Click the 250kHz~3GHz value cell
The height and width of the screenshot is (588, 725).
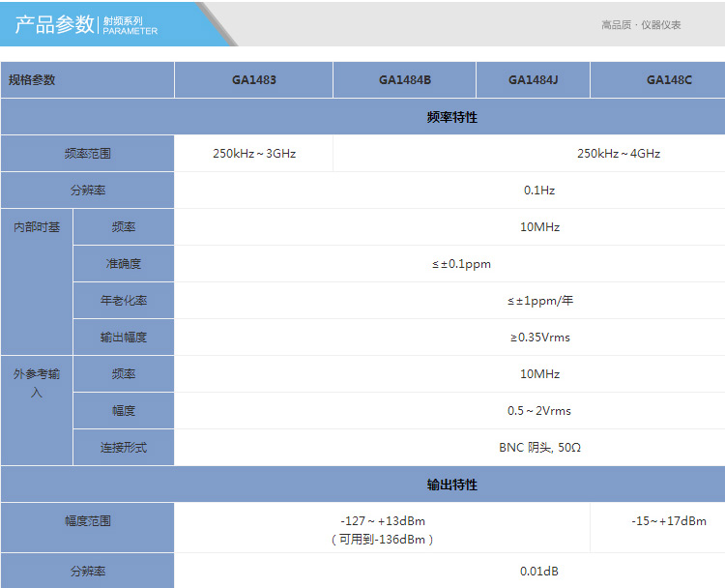pos(253,154)
